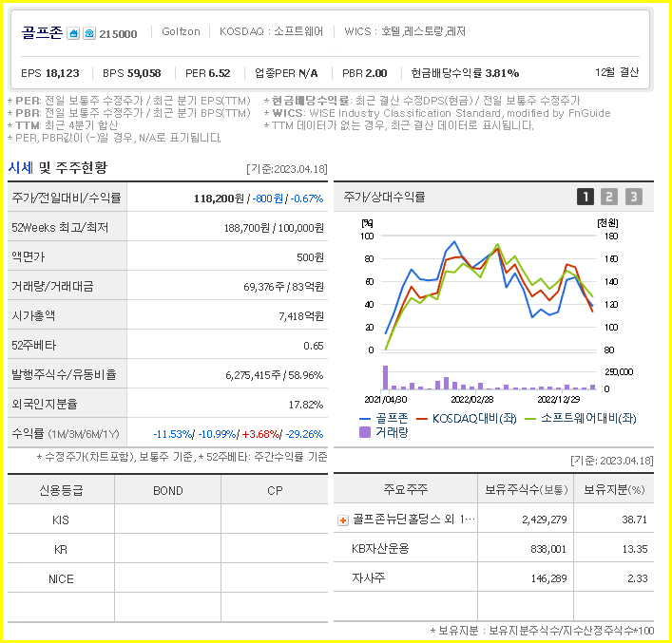
Task: Click the CP column header
Action: click(x=275, y=490)
